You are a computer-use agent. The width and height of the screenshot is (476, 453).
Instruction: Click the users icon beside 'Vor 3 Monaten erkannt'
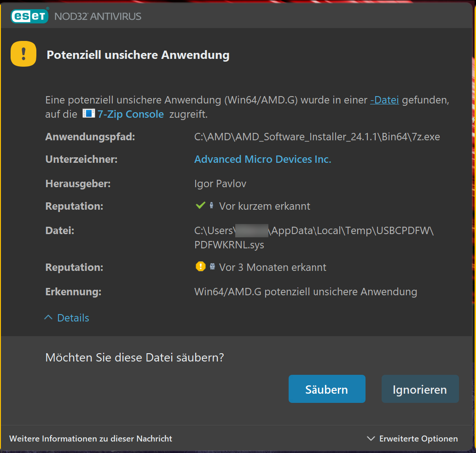[x=212, y=267]
